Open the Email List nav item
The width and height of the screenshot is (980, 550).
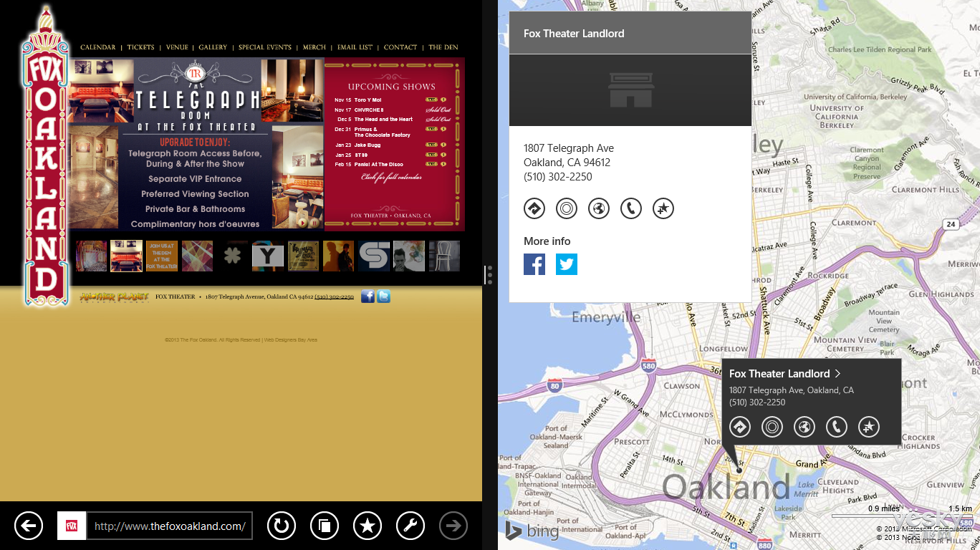coord(355,47)
